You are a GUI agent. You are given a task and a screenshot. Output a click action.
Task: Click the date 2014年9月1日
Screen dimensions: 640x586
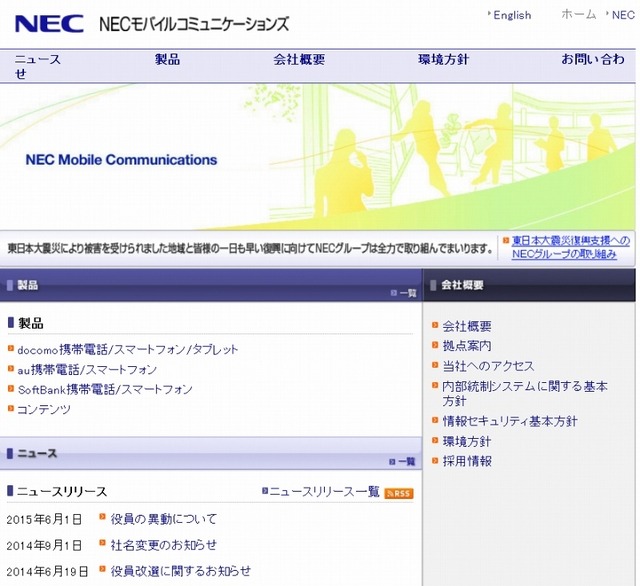44,546
